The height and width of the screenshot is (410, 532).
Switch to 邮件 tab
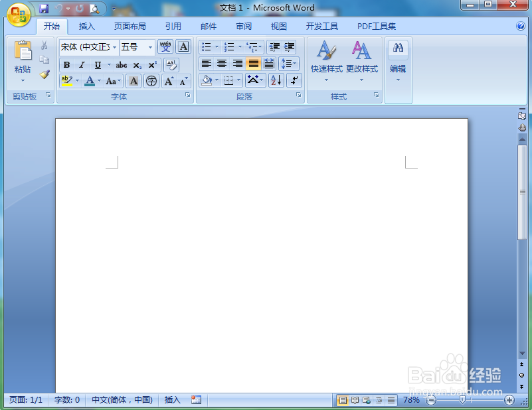click(209, 26)
